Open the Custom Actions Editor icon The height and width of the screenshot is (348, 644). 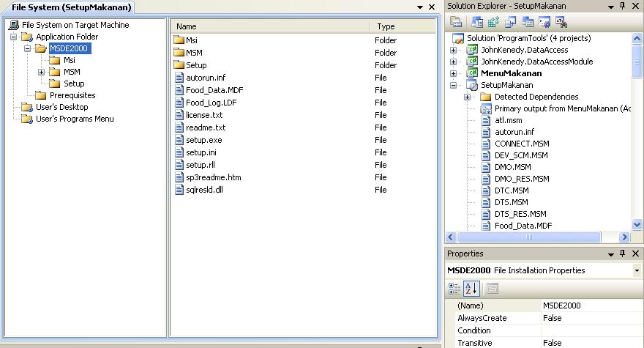click(x=544, y=22)
